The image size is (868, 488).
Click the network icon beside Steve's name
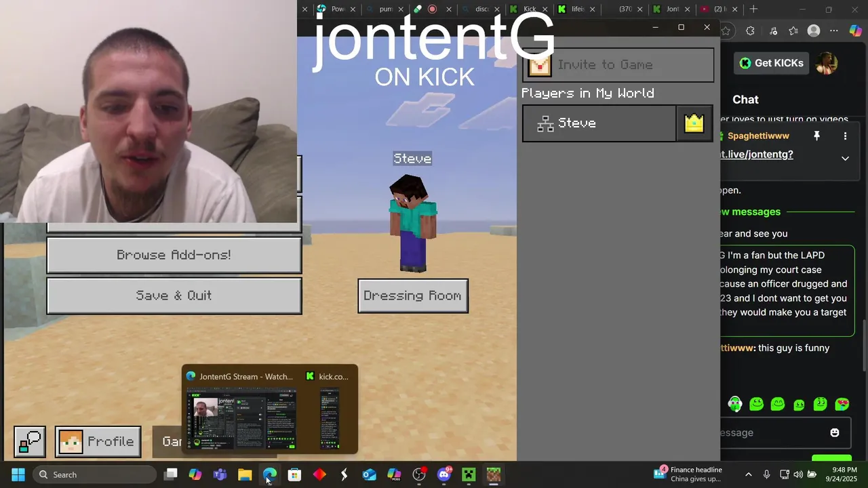tap(546, 124)
